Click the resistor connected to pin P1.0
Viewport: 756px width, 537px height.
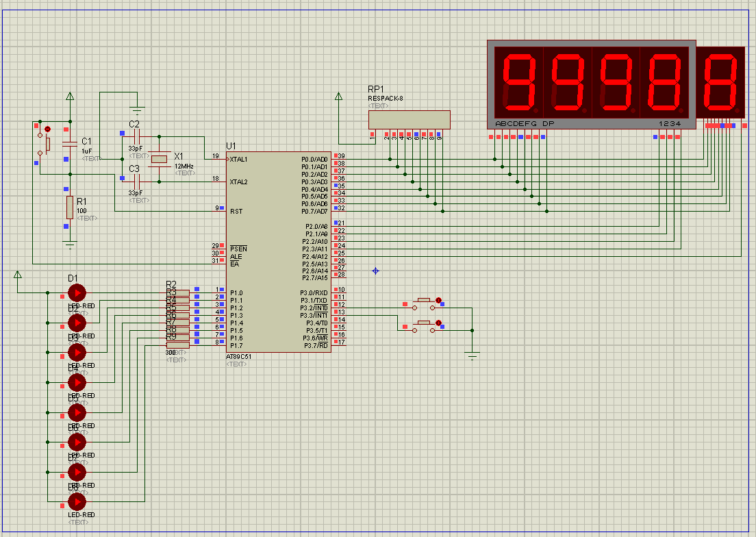click(178, 292)
